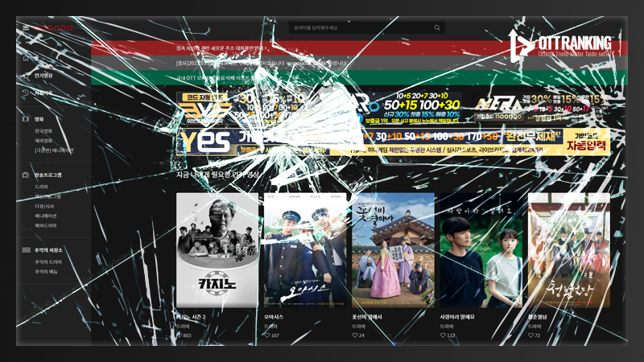Click the red noonoo logo
644x362 pixels.
click(x=54, y=27)
